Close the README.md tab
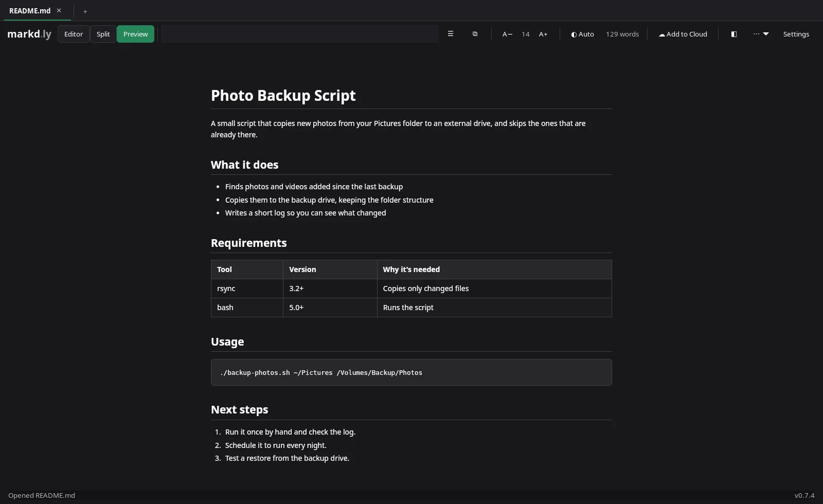 59,10
